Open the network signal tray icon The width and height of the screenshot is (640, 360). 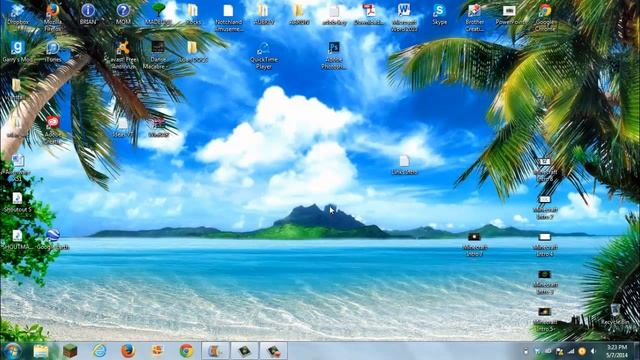click(x=571, y=351)
